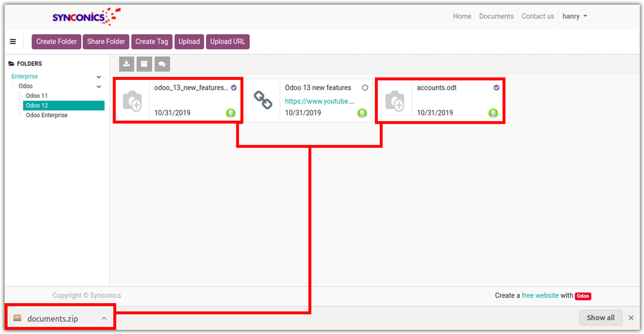Click the Create Folder button

point(56,42)
